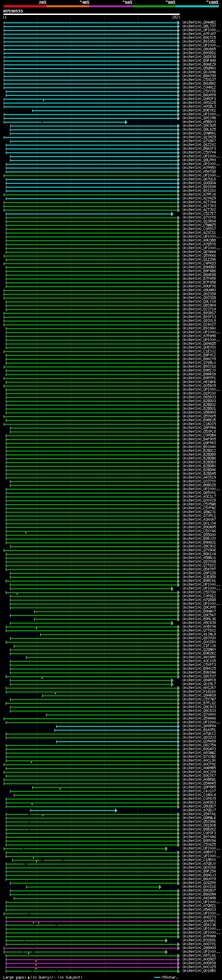Open hit UniRef100_A7PJH7

pos(199,34)
